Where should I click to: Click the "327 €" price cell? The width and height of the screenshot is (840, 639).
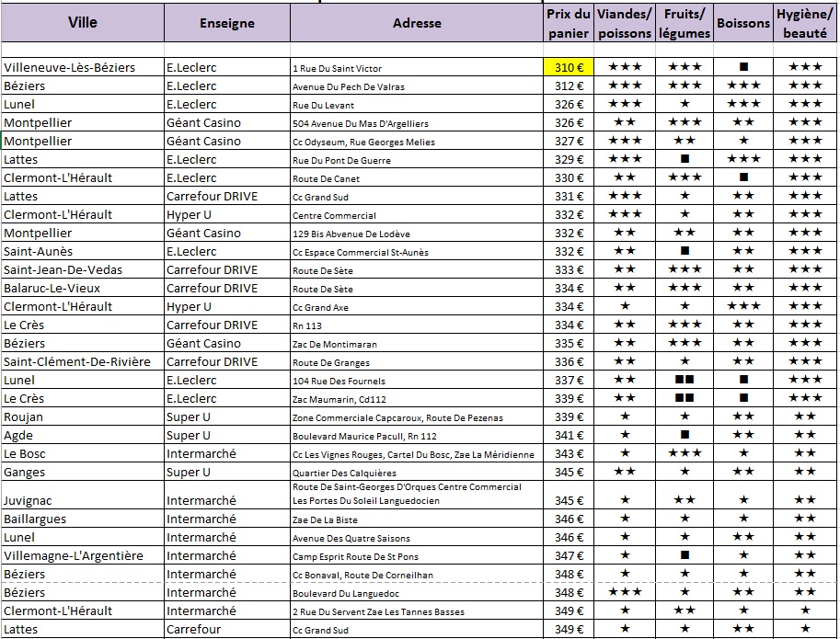[x=569, y=141]
